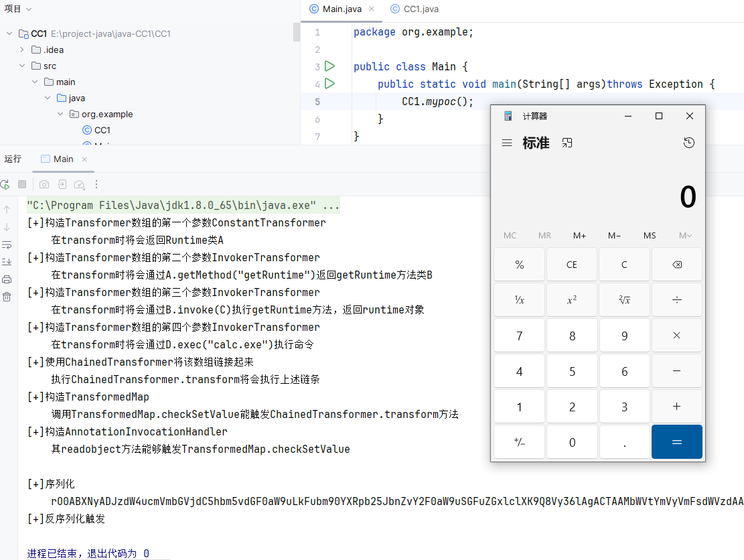Screen dimensions: 744x560
Task: Click the square root key
Action: (624, 300)
